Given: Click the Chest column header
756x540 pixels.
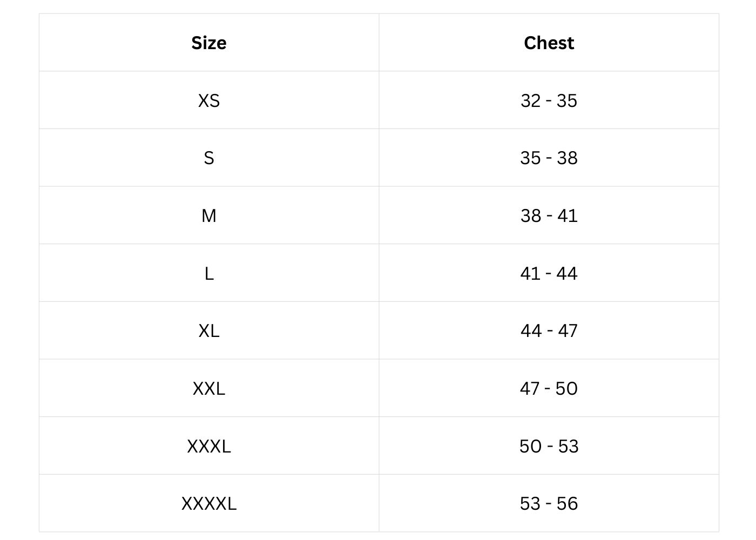Looking at the screenshot, I should coord(549,43).
